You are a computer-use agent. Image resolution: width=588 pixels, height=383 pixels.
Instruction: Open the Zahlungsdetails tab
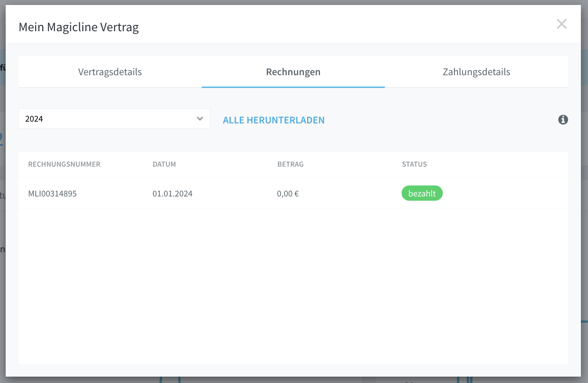(x=477, y=72)
